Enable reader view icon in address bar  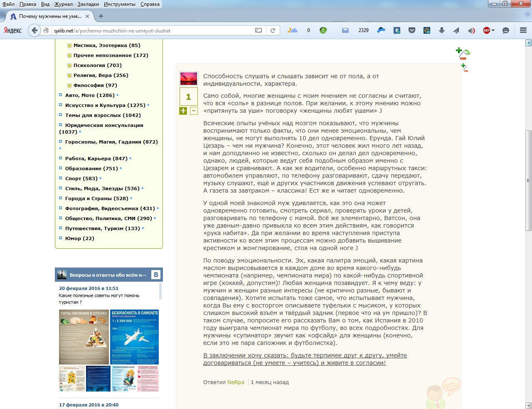259,30
